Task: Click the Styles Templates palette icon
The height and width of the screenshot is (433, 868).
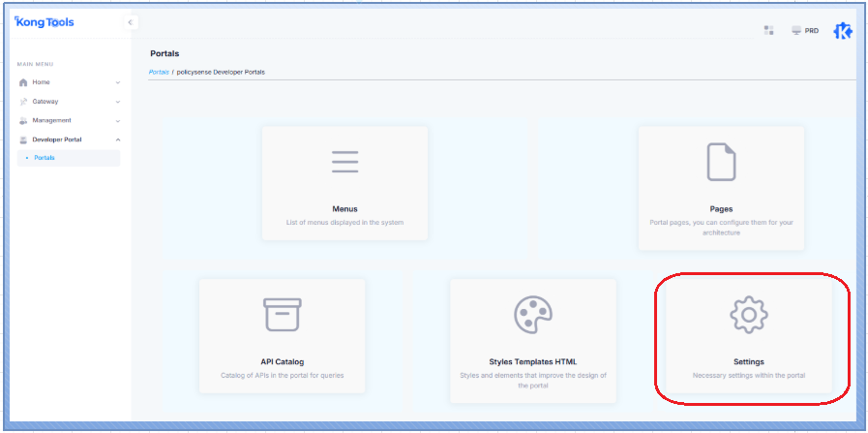Action: [x=533, y=315]
